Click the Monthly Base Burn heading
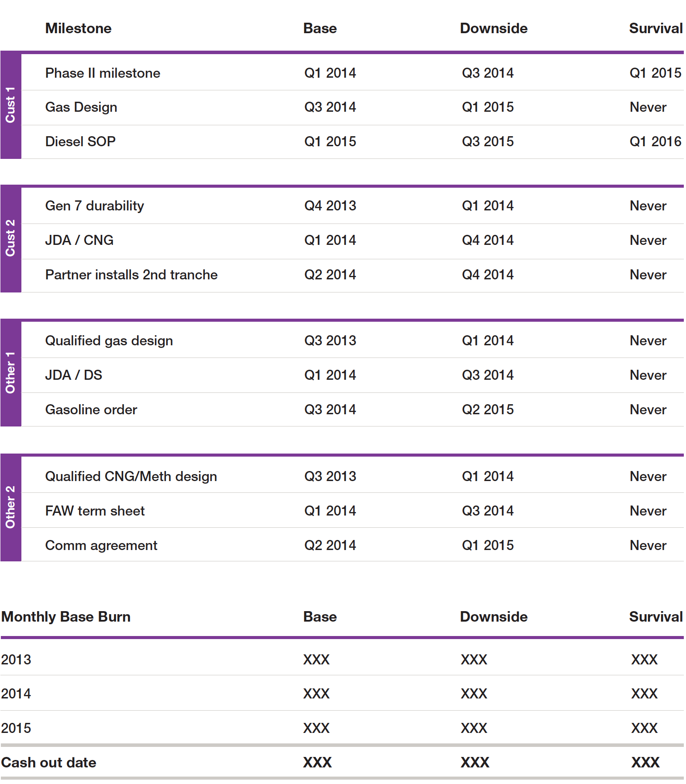Image resolution: width=686 pixels, height=784 pixels. [x=66, y=617]
